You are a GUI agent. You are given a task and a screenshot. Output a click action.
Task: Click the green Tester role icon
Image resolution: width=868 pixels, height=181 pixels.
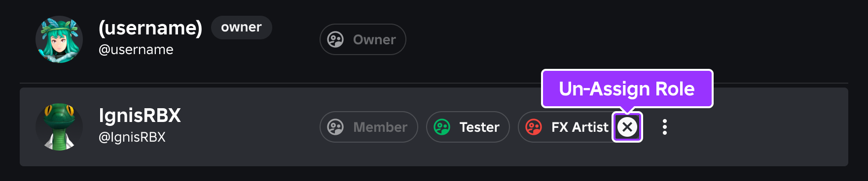[442, 127]
